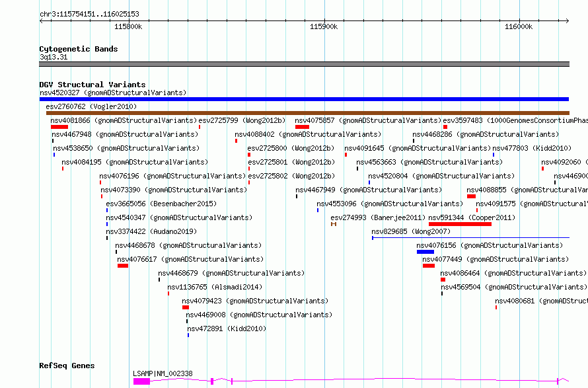Screen dimensions: 588x388
Task: Click the red nsv4086464 variant bar
Action: (443, 280)
